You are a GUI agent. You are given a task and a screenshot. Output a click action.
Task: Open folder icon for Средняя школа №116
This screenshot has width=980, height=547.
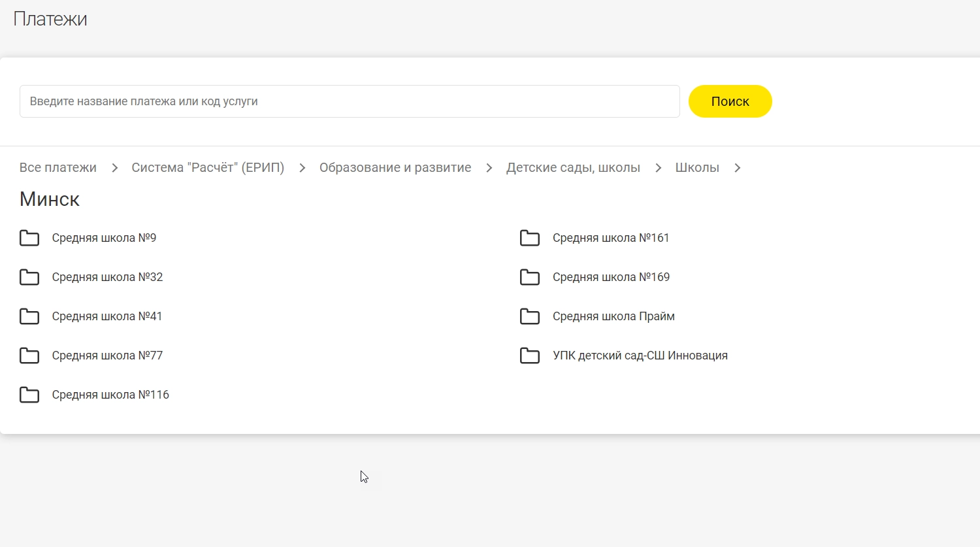29,395
